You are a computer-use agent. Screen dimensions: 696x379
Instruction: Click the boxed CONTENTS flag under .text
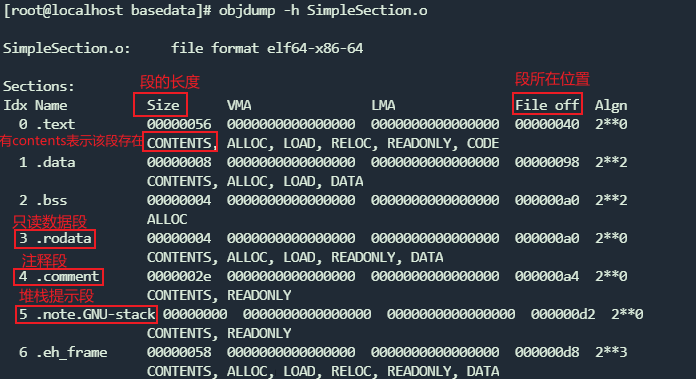(x=180, y=143)
